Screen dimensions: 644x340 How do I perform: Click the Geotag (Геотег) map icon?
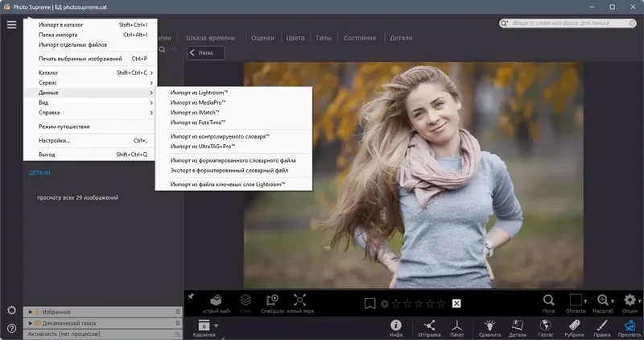pyautogui.click(x=546, y=325)
